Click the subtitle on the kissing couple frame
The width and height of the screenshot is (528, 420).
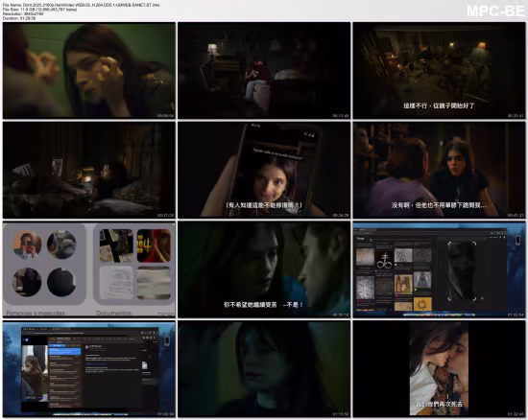(439, 404)
